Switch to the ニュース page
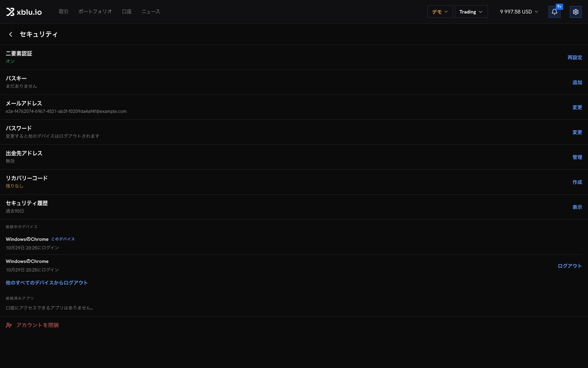 tap(151, 11)
